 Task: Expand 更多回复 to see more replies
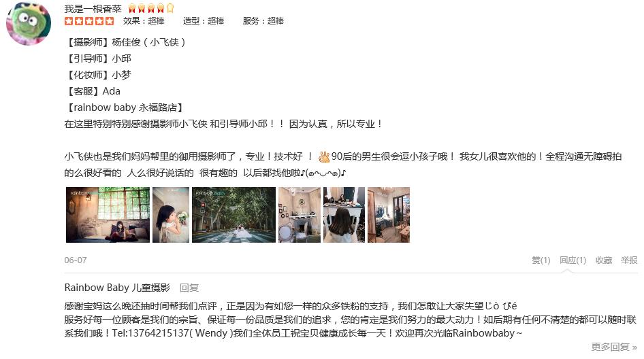(x=614, y=347)
